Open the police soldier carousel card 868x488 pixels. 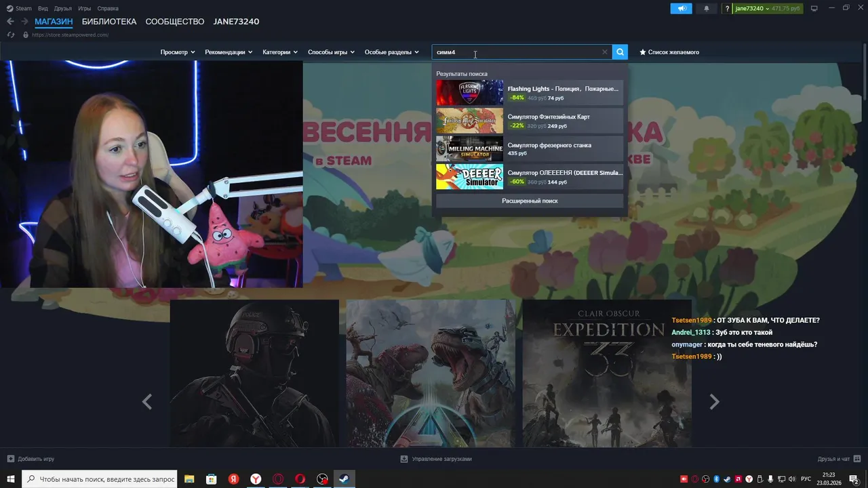coord(254,373)
